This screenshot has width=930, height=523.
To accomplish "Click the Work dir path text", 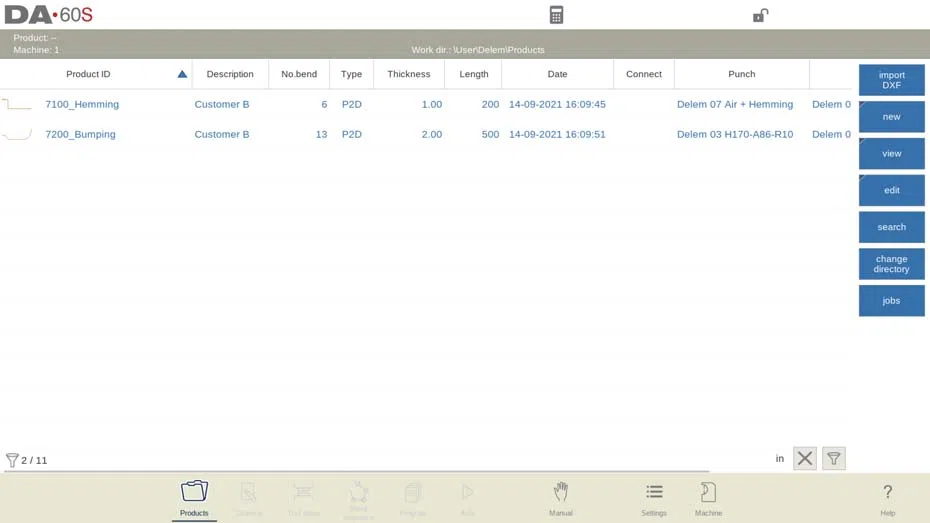I will click(x=477, y=50).
